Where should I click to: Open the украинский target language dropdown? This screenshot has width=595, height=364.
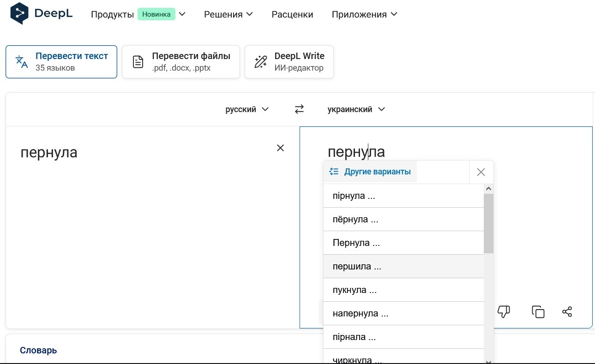(x=356, y=109)
